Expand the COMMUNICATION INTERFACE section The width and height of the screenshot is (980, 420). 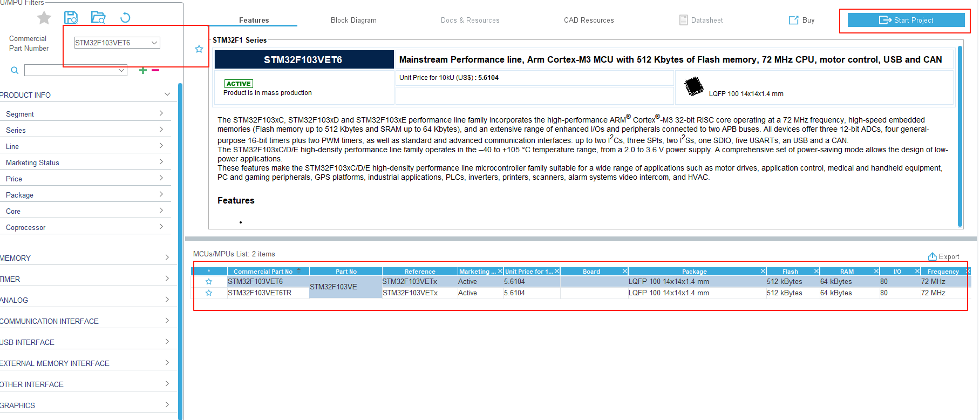coord(167,321)
